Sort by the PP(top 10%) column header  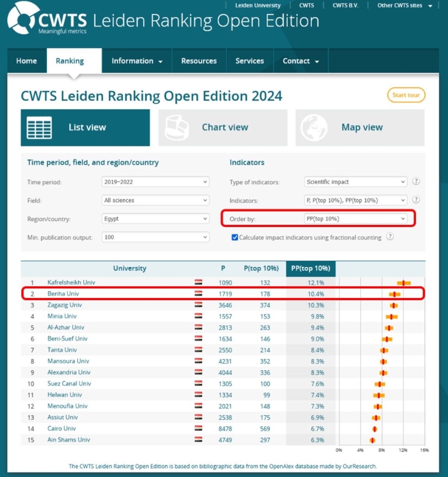[x=311, y=269]
